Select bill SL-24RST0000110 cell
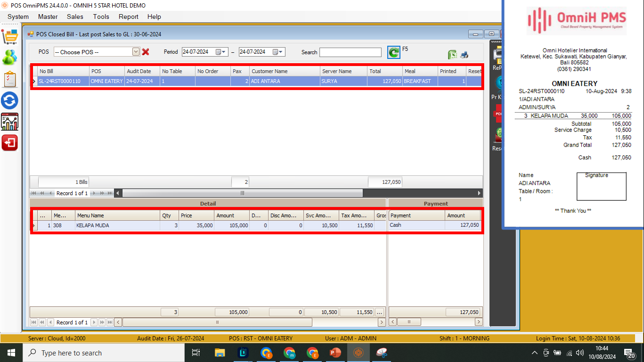The height and width of the screenshot is (362, 644). (63, 81)
